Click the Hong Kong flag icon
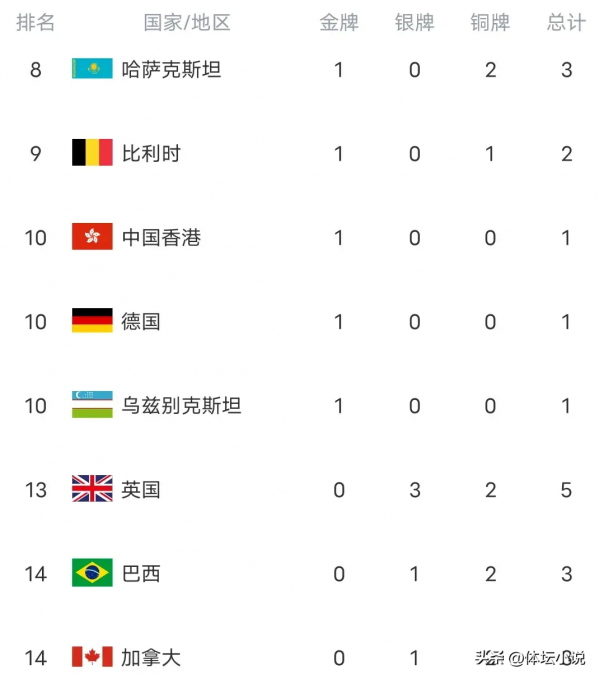Image resolution: width=600 pixels, height=679 pixels. pyautogui.click(x=92, y=237)
